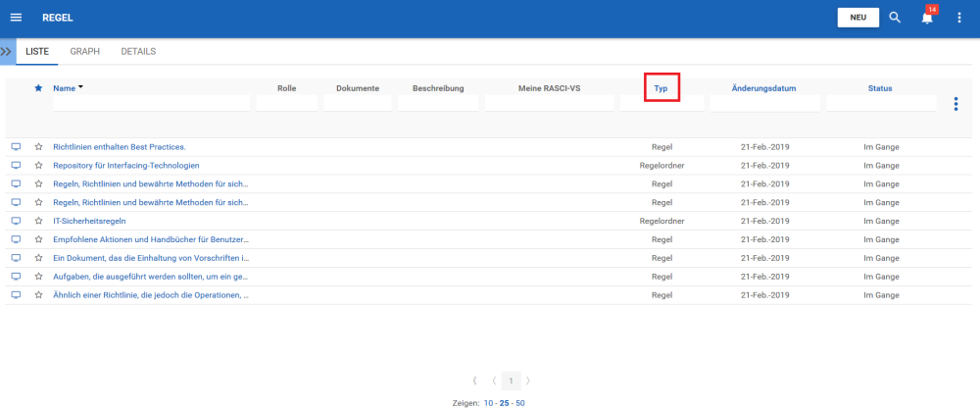
Task: Click the Beschreibung column header
Action: tap(438, 88)
